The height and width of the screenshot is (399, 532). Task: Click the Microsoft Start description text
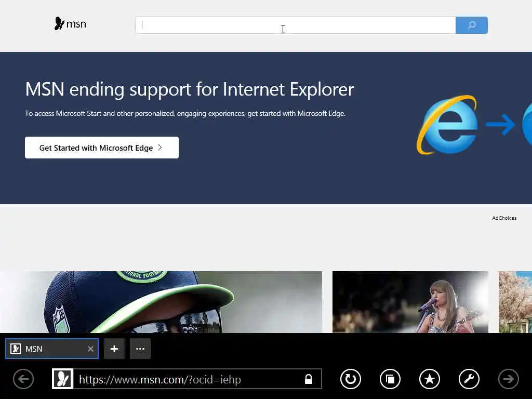click(185, 113)
